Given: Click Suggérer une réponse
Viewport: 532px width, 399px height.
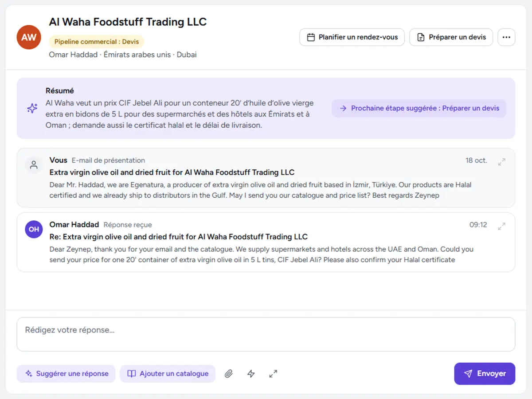Looking at the screenshot, I should (66, 374).
